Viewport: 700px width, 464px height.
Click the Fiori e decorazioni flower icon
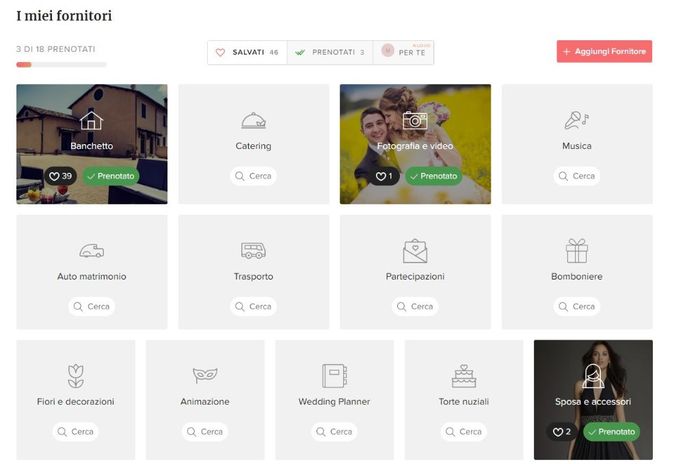[x=75, y=376]
